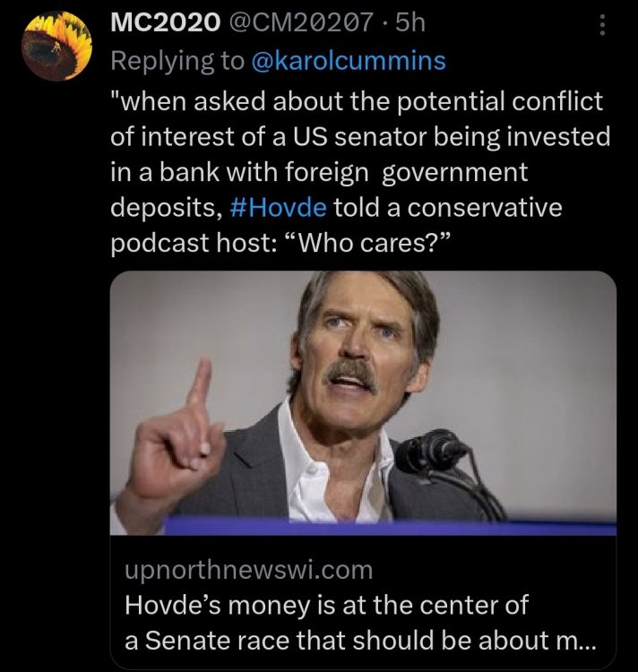Click the blue podium strip under the photo
The image size is (638, 672).
363,528
